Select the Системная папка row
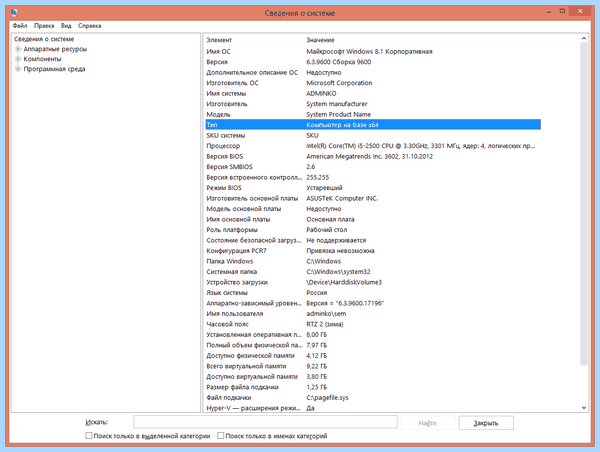Image resolution: width=600 pixels, height=452 pixels. pos(373,272)
